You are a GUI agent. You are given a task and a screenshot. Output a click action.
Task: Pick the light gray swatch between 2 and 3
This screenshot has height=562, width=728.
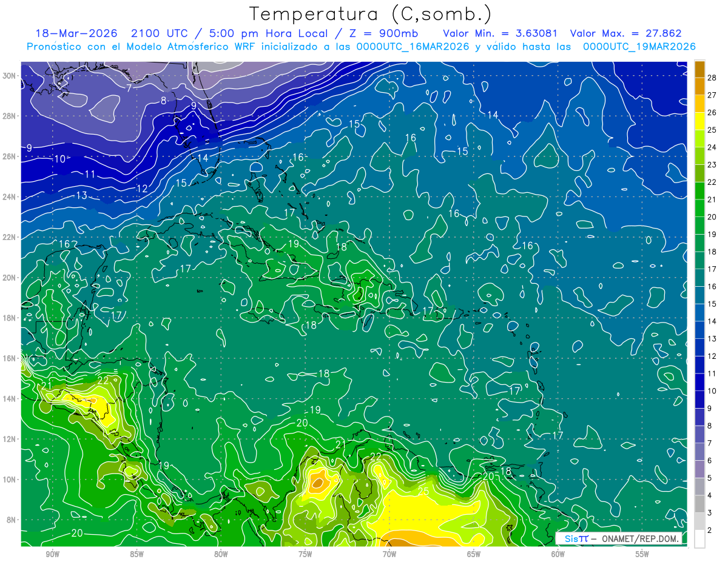(x=699, y=521)
